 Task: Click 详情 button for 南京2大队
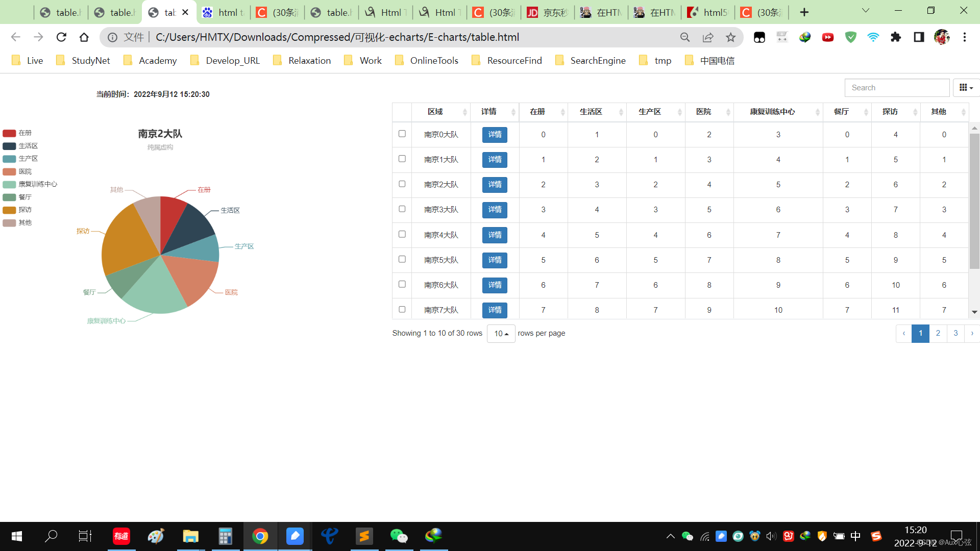tap(495, 185)
